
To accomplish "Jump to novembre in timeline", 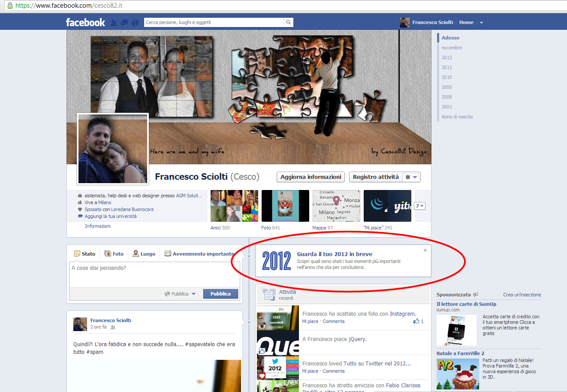I will pos(452,48).
